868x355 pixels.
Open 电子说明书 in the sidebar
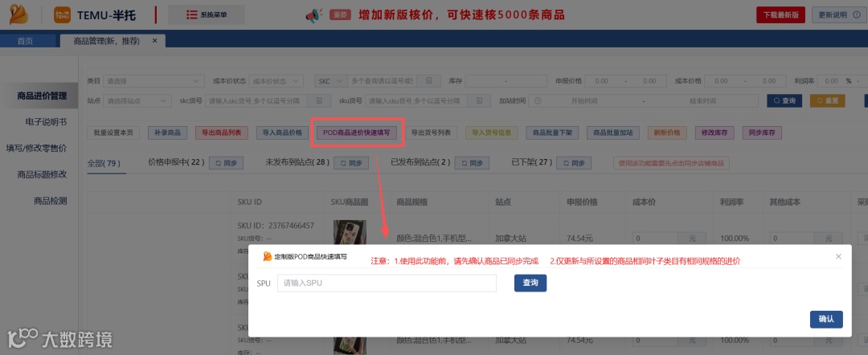(46, 121)
